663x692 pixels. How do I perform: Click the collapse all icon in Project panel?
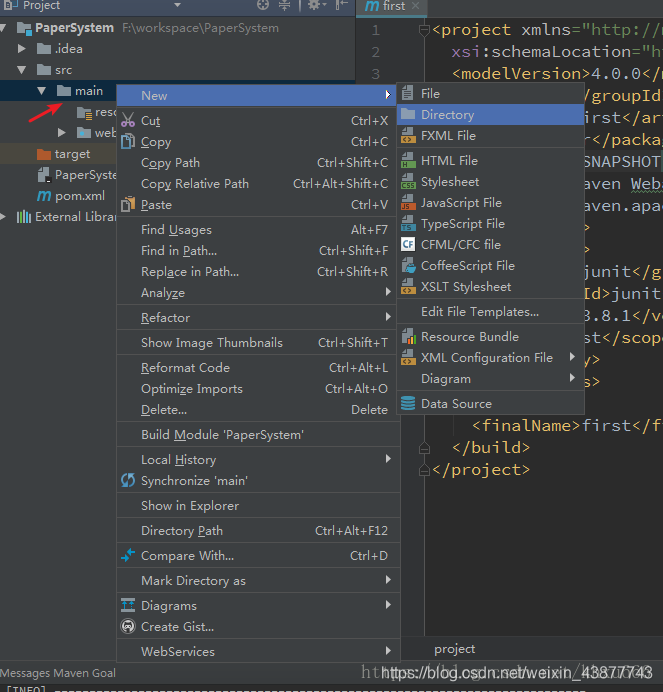[286, 6]
